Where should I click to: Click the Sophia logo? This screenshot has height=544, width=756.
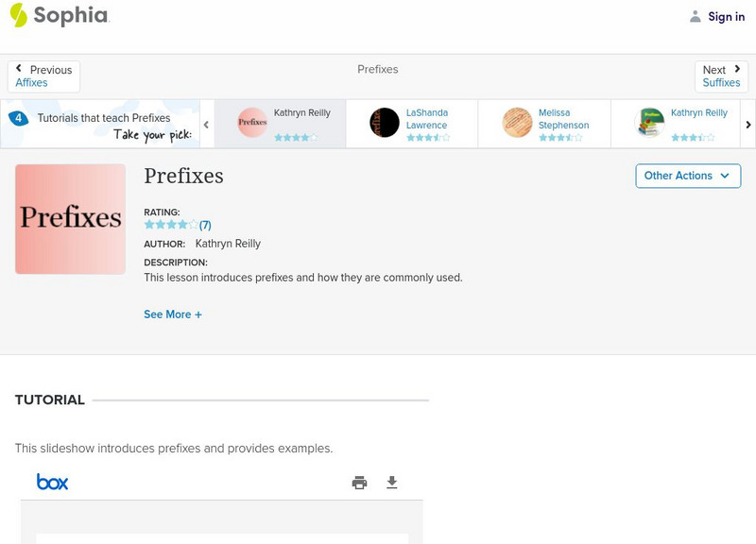pyautogui.click(x=59, y=16)
